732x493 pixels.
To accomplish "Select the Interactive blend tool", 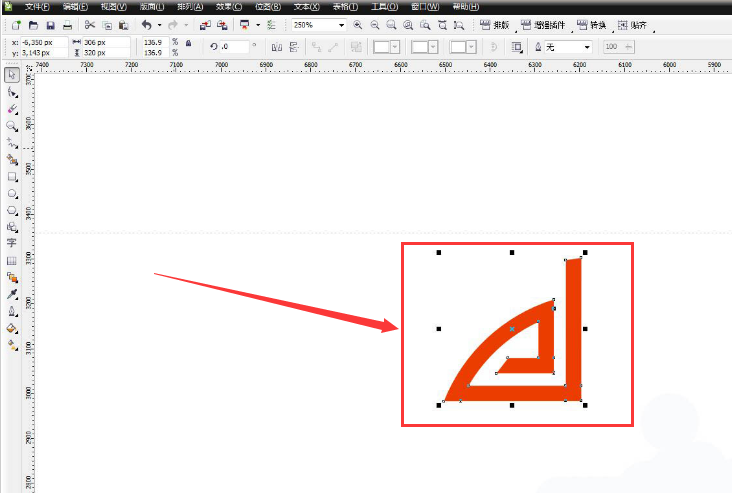I will click(12, 278).
